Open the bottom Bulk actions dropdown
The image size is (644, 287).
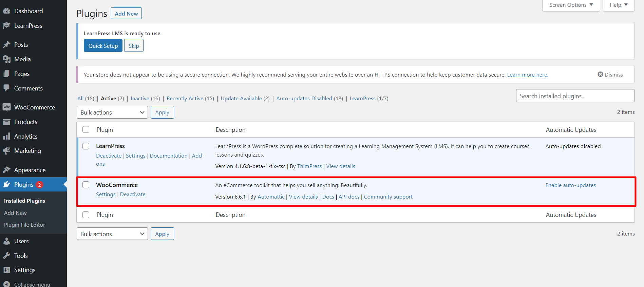pos(112,234)
